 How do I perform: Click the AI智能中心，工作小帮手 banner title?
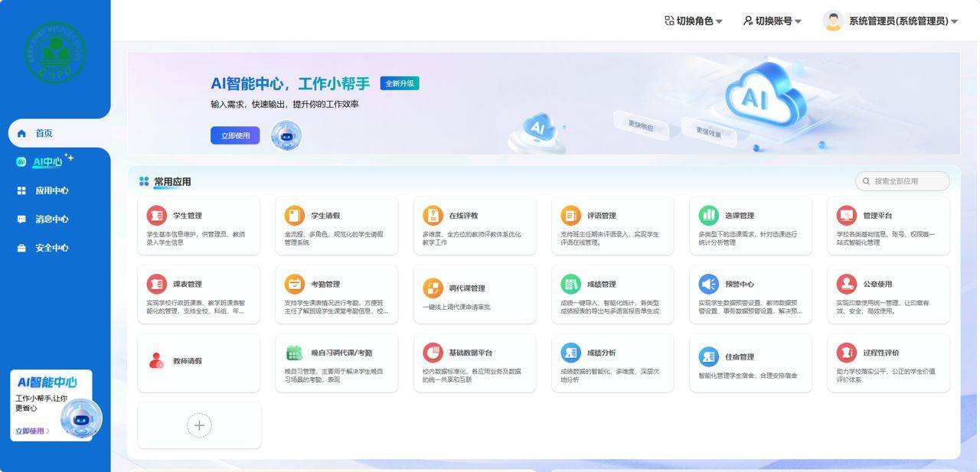[290, 84]
